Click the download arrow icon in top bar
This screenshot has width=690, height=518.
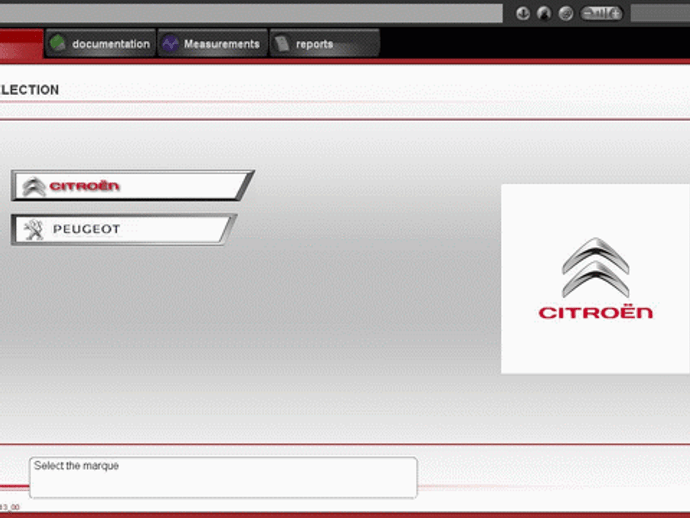(x=523, y=14)
